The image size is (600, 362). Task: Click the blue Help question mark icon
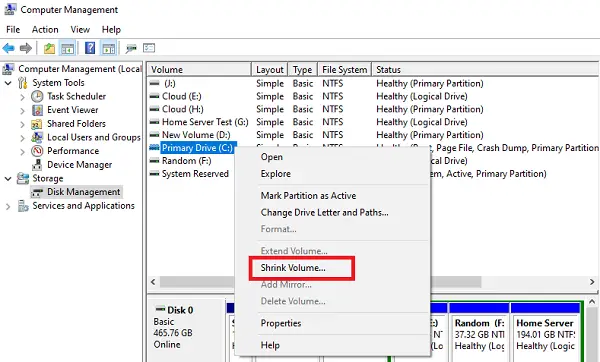coord(90,48)
